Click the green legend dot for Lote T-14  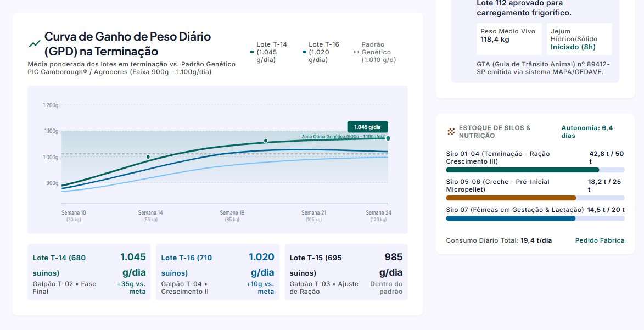[x=252, y=52]
